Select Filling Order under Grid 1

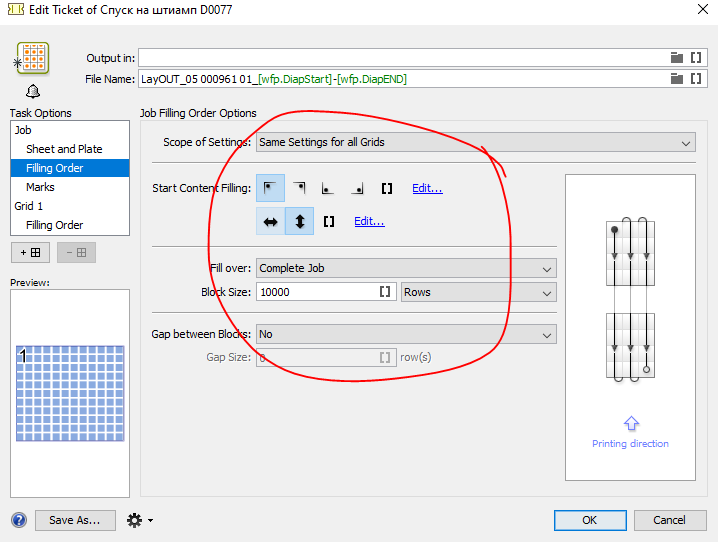coord(70,225)
